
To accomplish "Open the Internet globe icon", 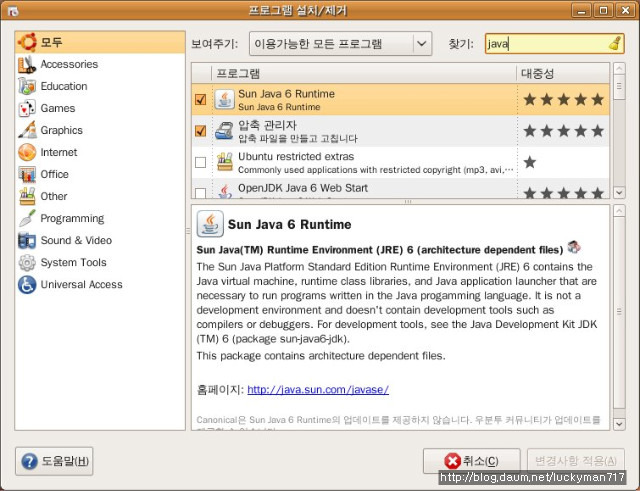I will click(x=27, y=152).
